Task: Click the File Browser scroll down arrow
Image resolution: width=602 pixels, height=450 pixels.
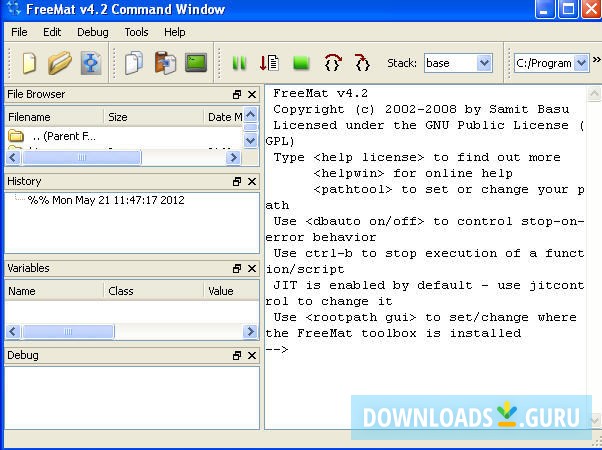Action: 251,141
